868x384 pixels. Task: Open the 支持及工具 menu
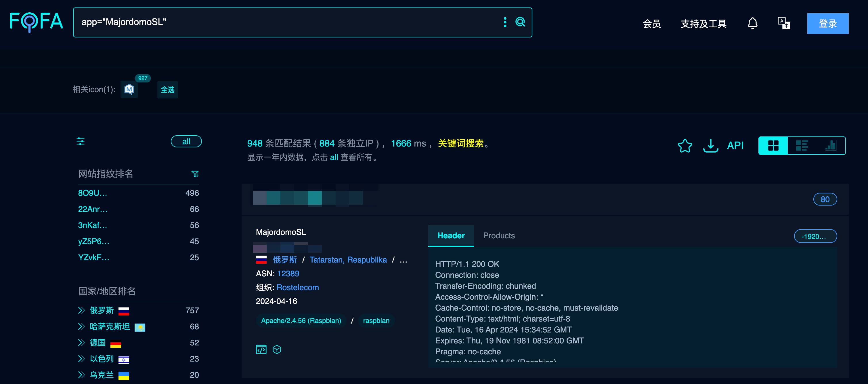click(x=703, y=24)
